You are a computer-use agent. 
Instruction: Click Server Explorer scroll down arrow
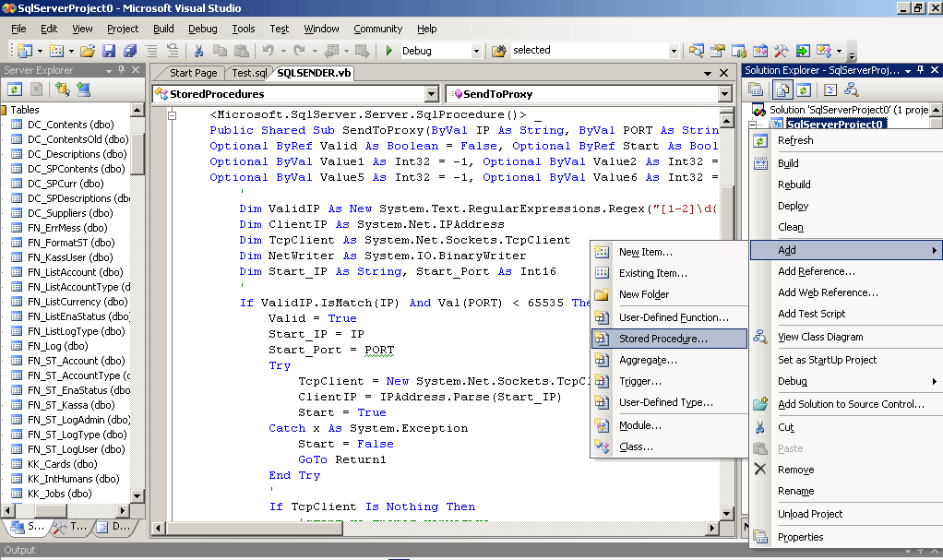(x=137, y=496)
